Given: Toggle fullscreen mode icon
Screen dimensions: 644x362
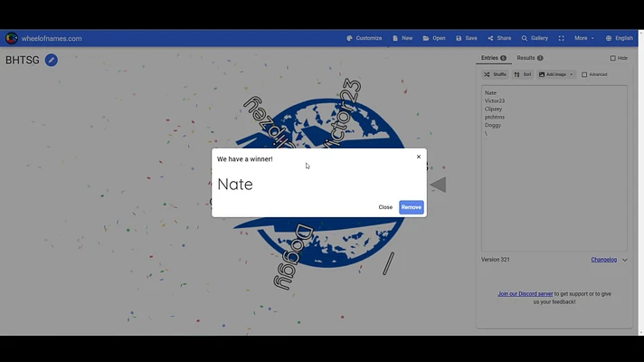Looking at the screenshot, I should pos(562,38).
